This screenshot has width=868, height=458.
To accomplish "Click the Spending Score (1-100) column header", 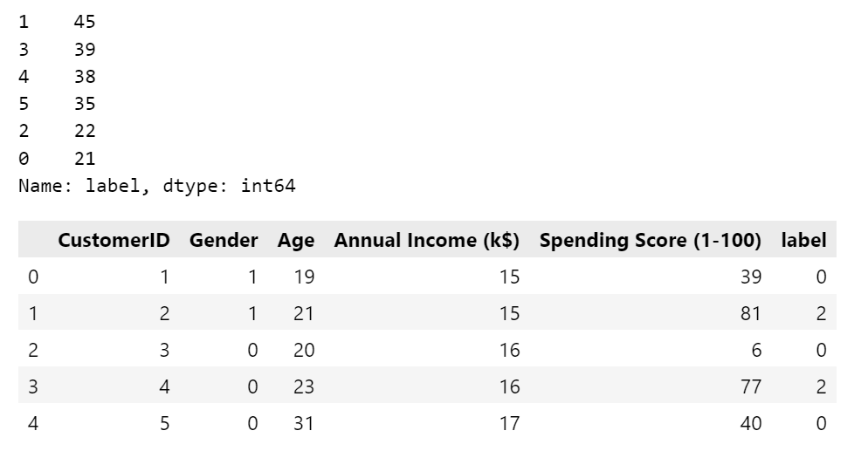I will (x=650, y=240).
